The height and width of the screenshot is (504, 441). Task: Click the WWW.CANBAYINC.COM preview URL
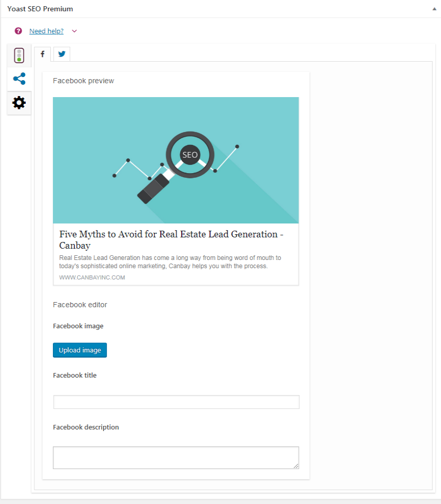pyautogui.click(x=92, y=277)
